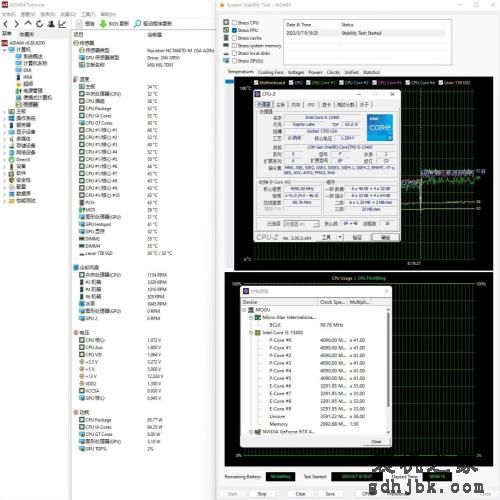Switch to the Cooling Fans tab
500x500 pixels.
click(270, 72)
